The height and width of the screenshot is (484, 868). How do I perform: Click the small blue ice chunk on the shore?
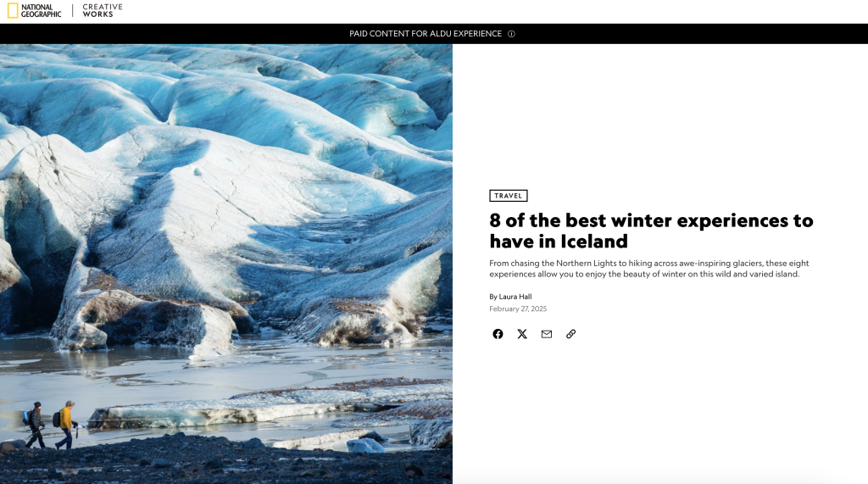pyautogui.click(x=365, y=445)
